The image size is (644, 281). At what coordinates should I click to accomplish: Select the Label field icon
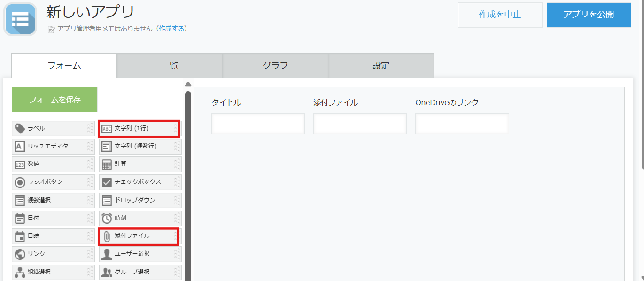[20, 128]
